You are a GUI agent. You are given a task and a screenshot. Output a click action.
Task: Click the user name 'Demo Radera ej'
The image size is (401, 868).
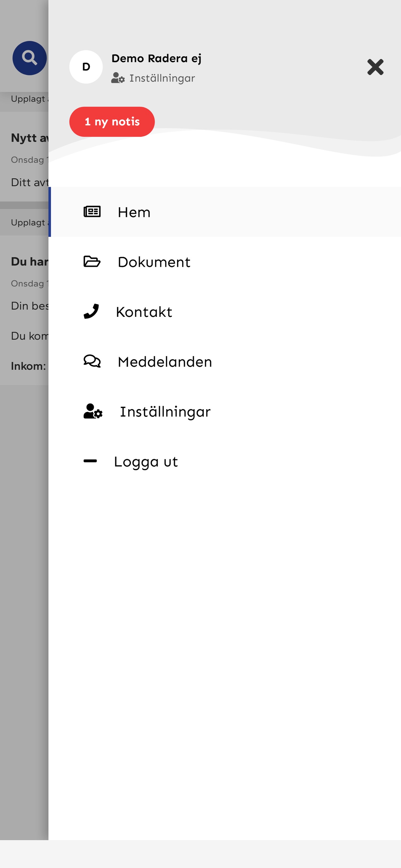point(156,59)
